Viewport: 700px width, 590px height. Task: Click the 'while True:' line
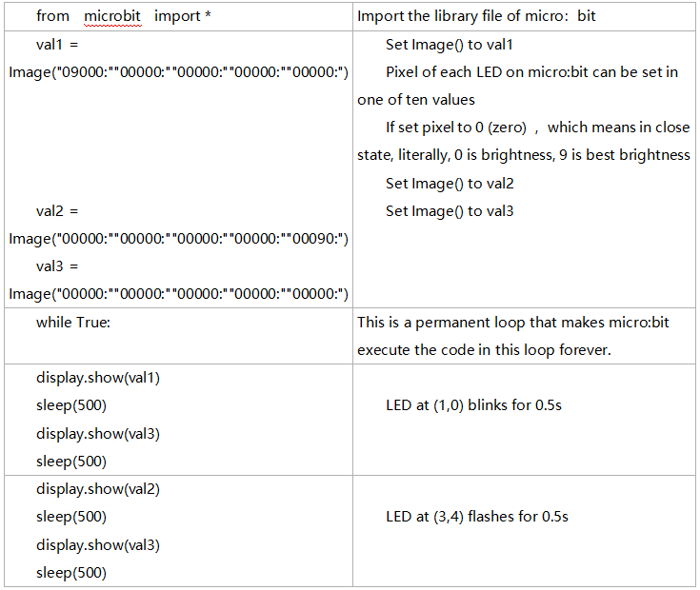[73, 322]
